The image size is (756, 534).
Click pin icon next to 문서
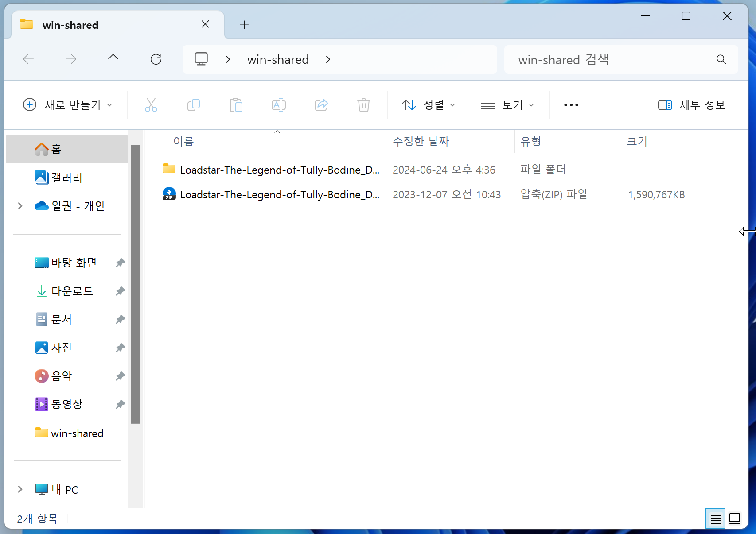click(120, 319)
